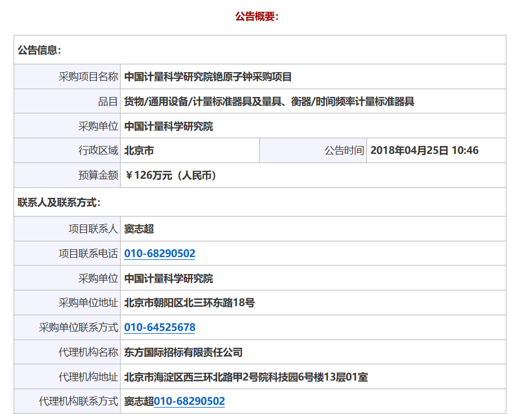Select the address 北京市朝阳区北三环东路18号
The width and height of the screenshot is (520, 420).
pos(189,303)
